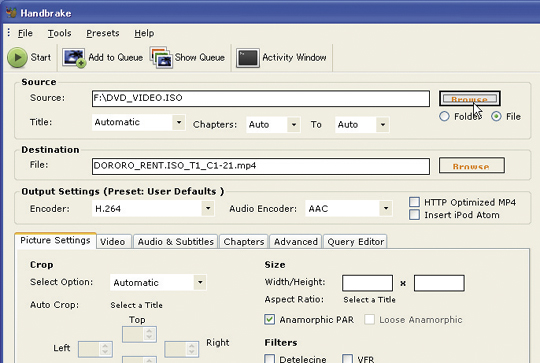This screenshot has height=363, width=540.
Task: Switch to the Video tab
Action: click(x=113, y=242)
